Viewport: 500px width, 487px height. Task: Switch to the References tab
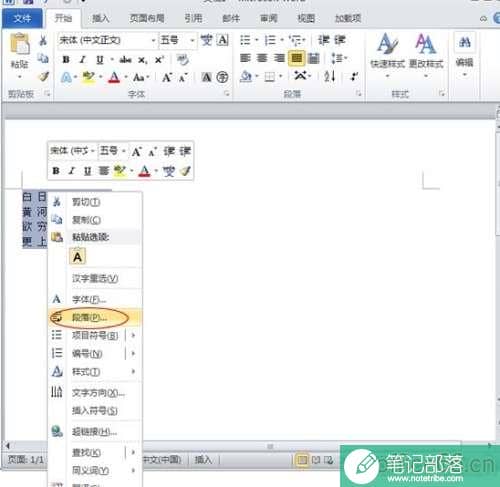(x=193, y=18)
